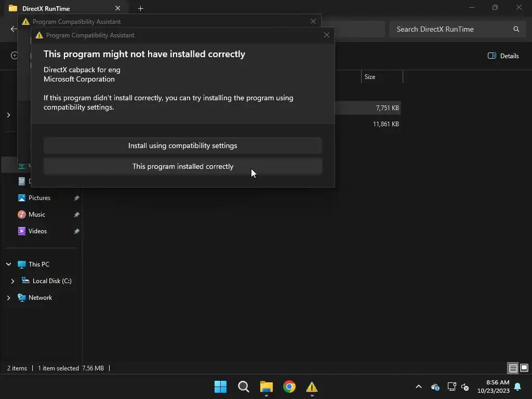
Task: Click Install using compatibility settings button
Action: tap(182, 145)
